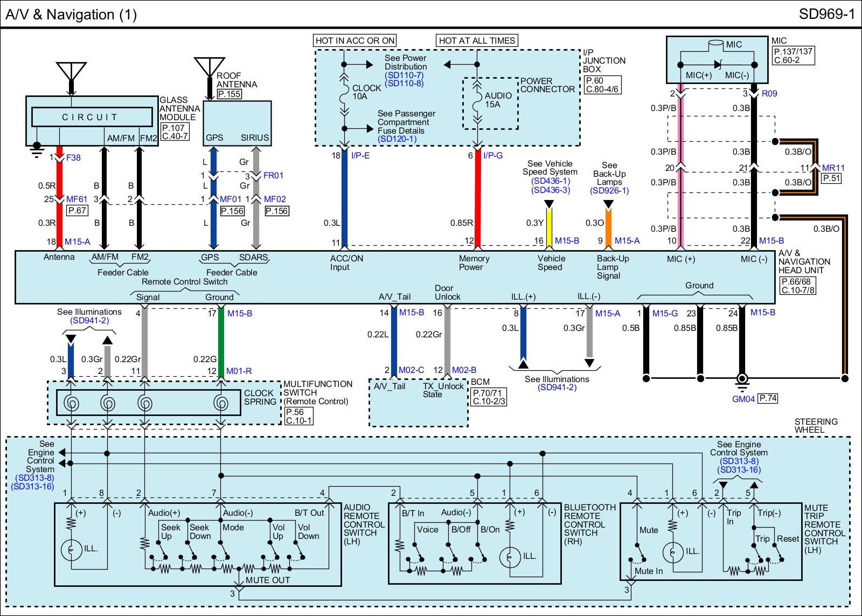Click the P.74 page box beside GM04

coord(768,398)
